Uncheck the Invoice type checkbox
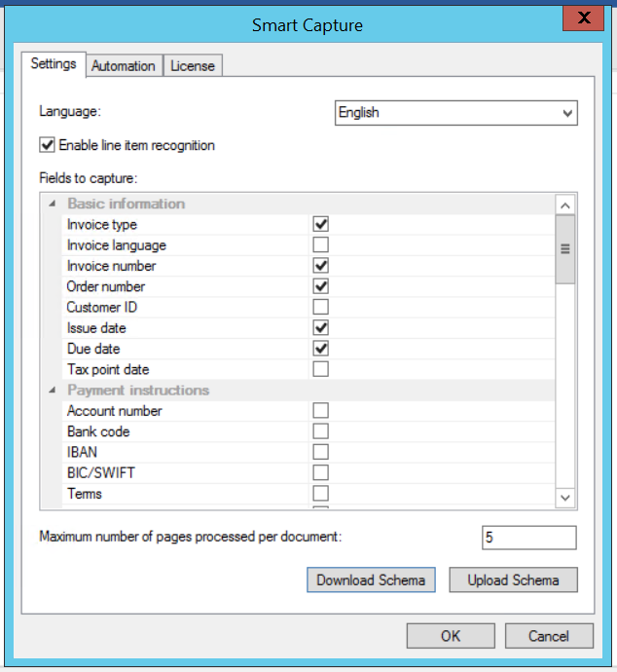The image size is (617, 672). coord(321,224)
